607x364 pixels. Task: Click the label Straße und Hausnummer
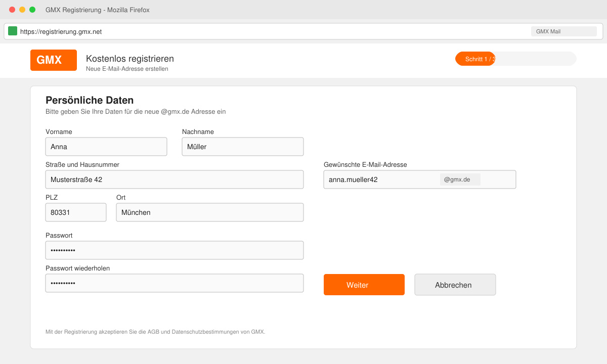82,165
